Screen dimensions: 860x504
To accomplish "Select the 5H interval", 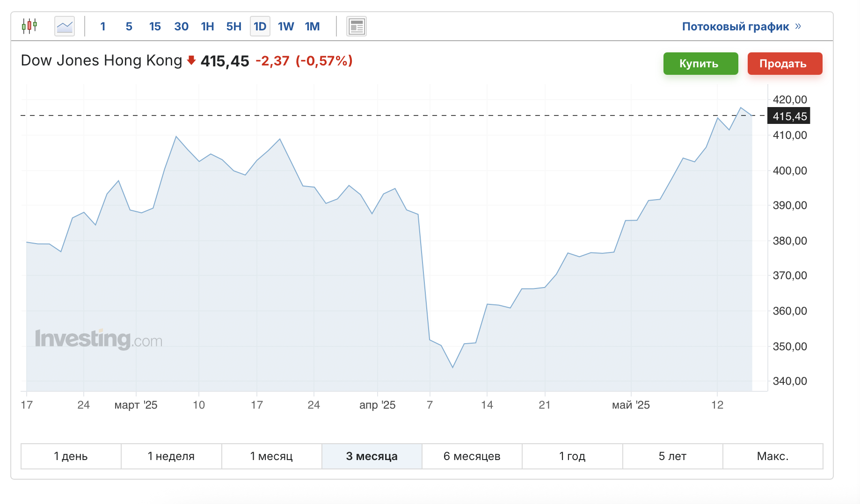I will click(233, 26).
